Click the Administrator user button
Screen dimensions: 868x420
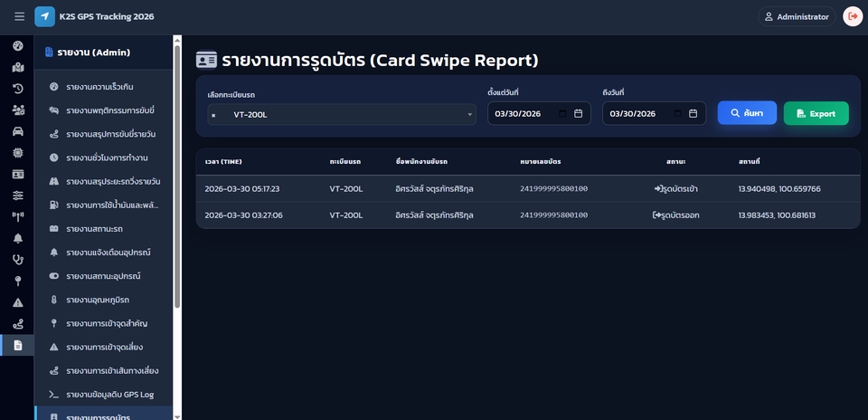pyautogui.click(x=797, y=16)
